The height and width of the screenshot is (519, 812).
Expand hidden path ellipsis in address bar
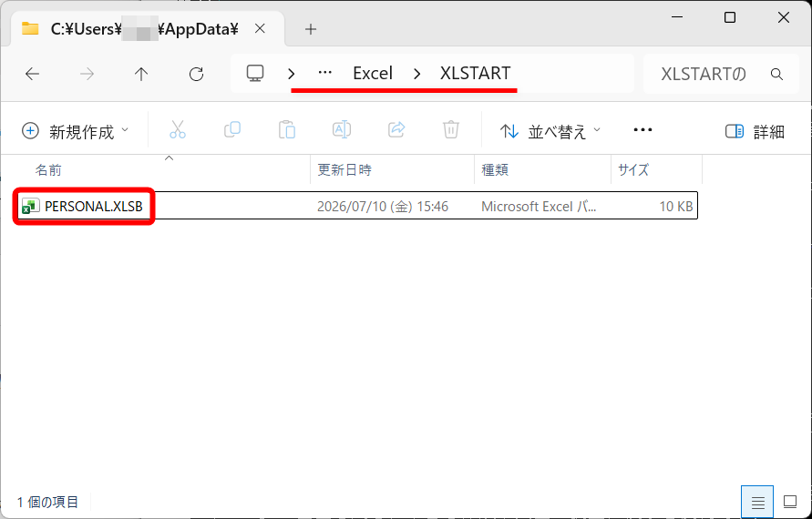(x=324, y=73)
